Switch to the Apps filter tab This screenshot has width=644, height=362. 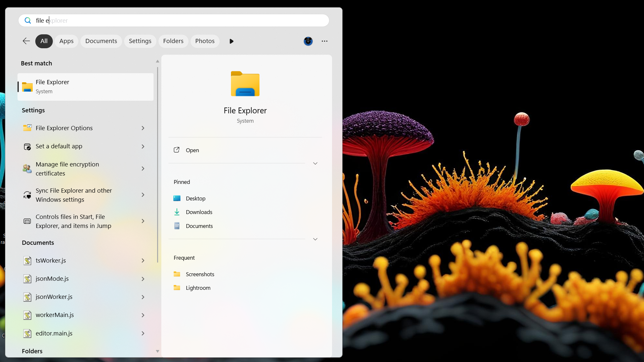click(66, 41)
